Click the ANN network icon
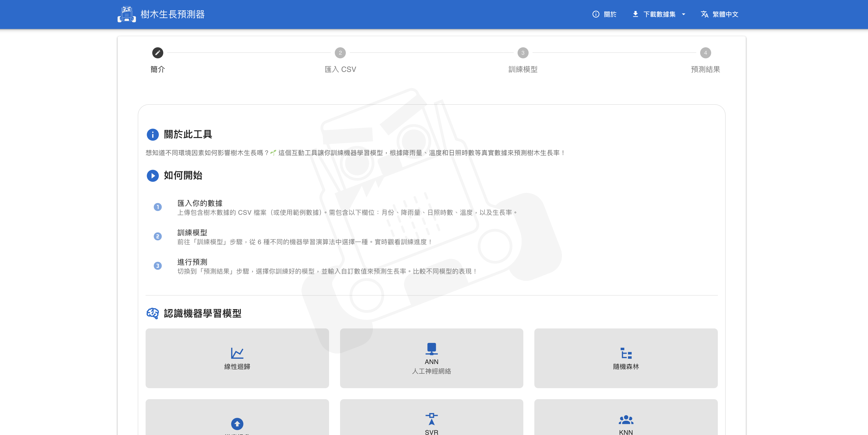This screenshot has width=868, height=435. [x=432, y=349]
